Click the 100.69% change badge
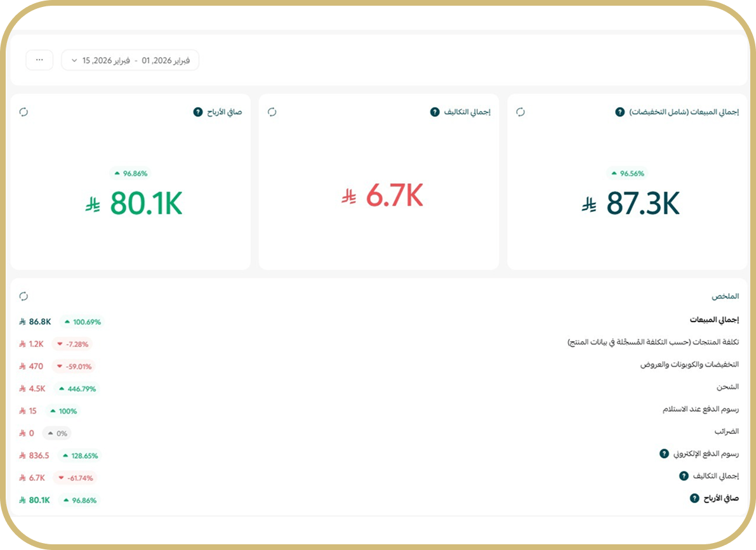The width and height of the screenshot is (756, 550). click(83, 322)
